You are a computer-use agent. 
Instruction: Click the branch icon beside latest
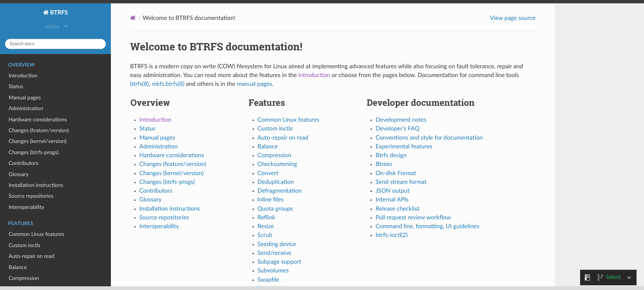point(600,278)
